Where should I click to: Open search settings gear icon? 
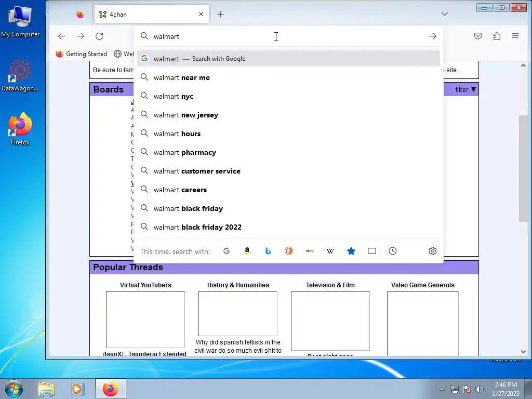[x=433, y=251]
